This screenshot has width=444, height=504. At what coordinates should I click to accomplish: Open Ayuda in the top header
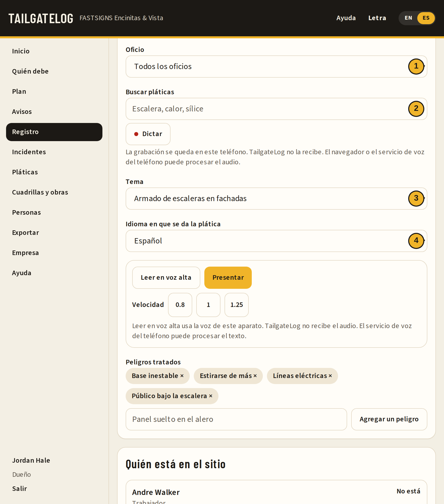tap(346, 18)
